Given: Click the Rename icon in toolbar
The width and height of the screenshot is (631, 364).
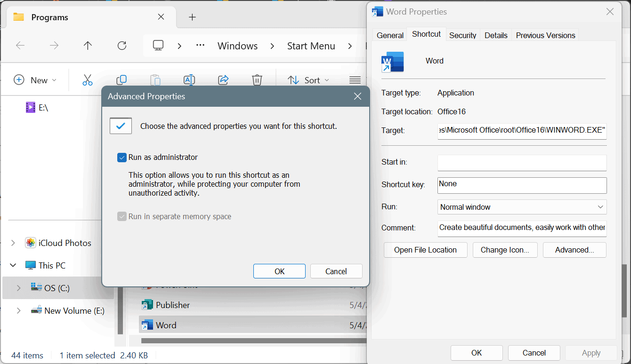Looking at the screenshot, I should pyautogui.click(x=189, y=80).
